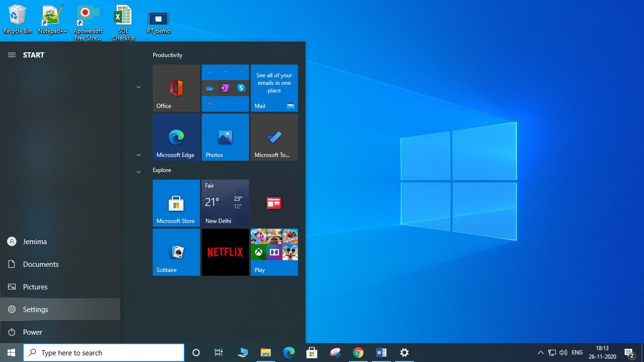Select the SOE Checklist Excel file
Viewport: 644px width, 362px height.
124,23
